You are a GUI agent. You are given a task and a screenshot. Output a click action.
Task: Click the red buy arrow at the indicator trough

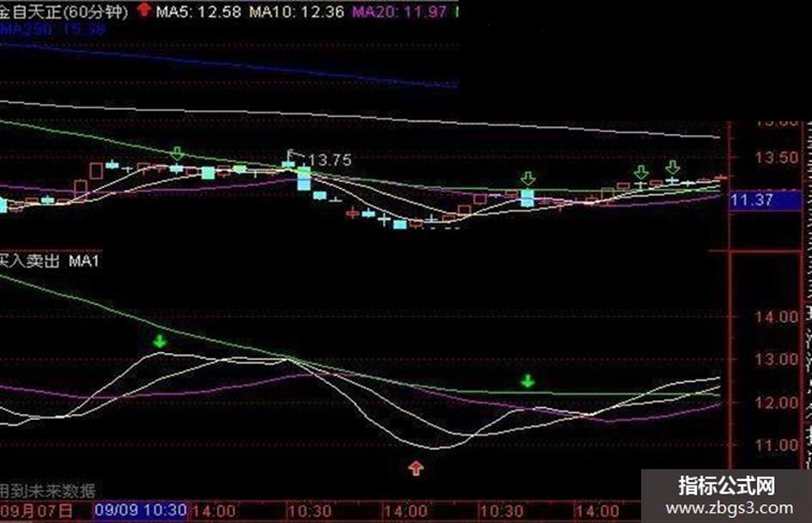(x=416, y=467)
